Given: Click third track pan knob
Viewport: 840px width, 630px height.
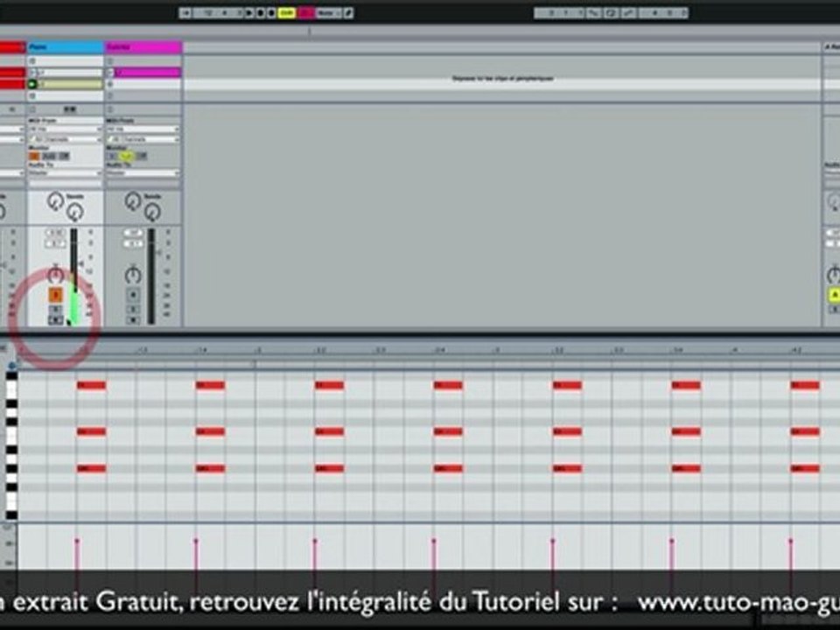Looking at the screenshot, I should (x=133, y=275).
